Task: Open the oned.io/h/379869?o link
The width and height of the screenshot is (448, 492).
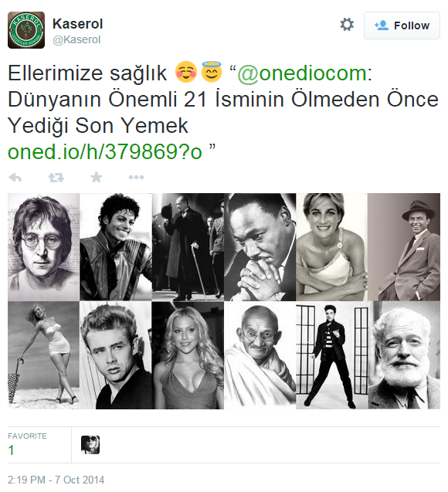Action: [x=104, y=151]
